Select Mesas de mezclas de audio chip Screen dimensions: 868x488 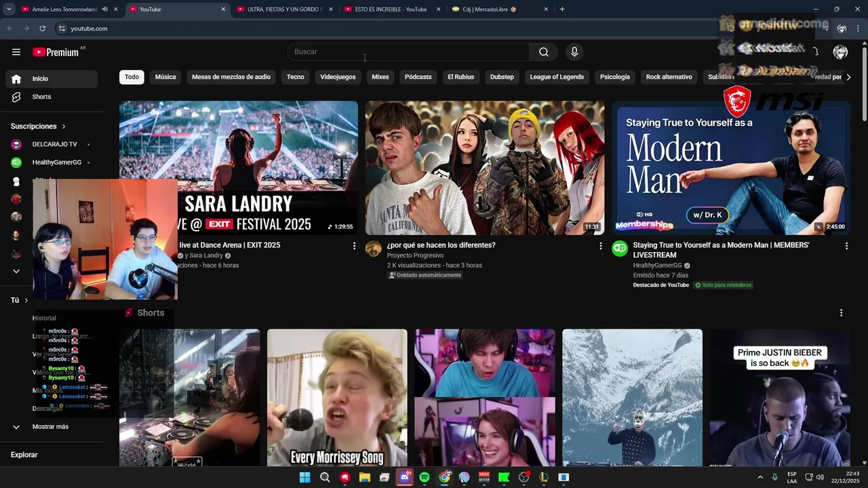(231, 77)
